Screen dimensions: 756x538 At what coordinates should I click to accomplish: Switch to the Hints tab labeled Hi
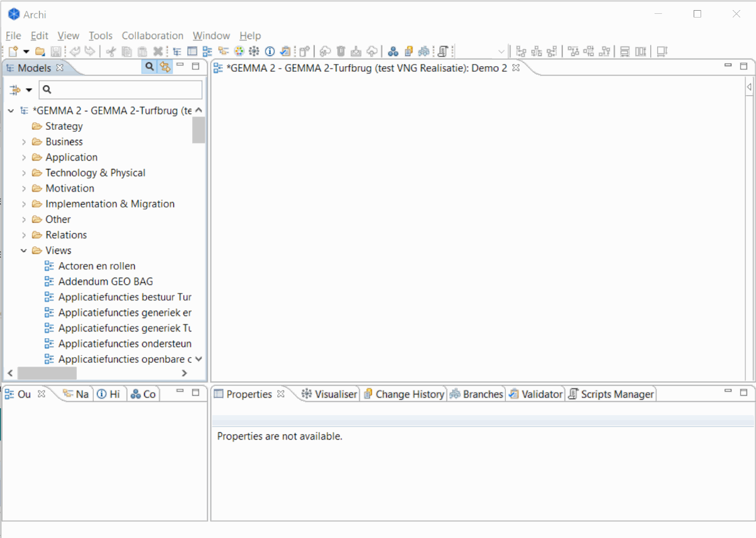(x=108, y=394)
